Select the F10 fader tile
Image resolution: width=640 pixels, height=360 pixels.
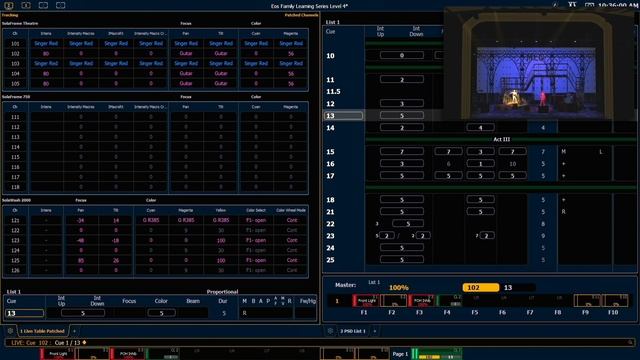tap(614, 301)
